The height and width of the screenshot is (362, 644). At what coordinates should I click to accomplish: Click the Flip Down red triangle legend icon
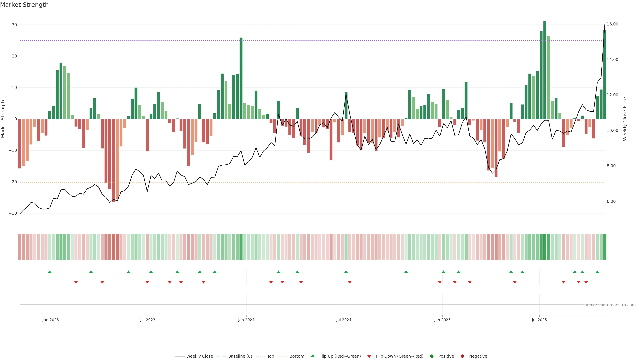tap(369, 356)
